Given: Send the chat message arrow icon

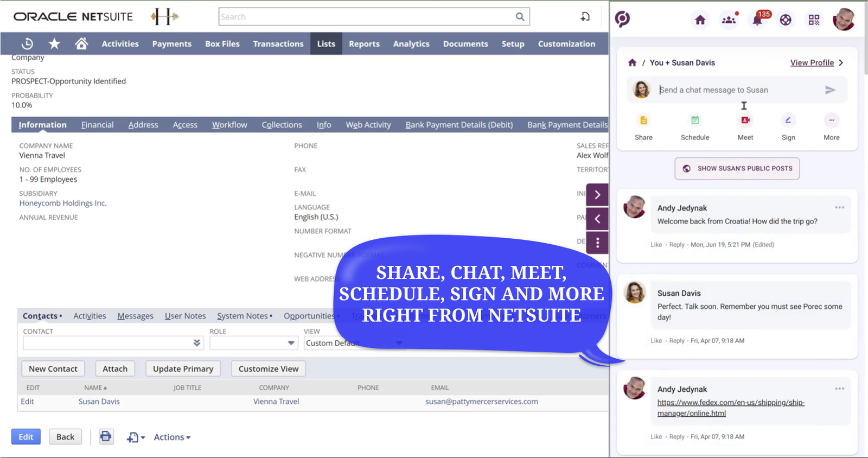Looking at the screenshot, I should coord(830,90).
